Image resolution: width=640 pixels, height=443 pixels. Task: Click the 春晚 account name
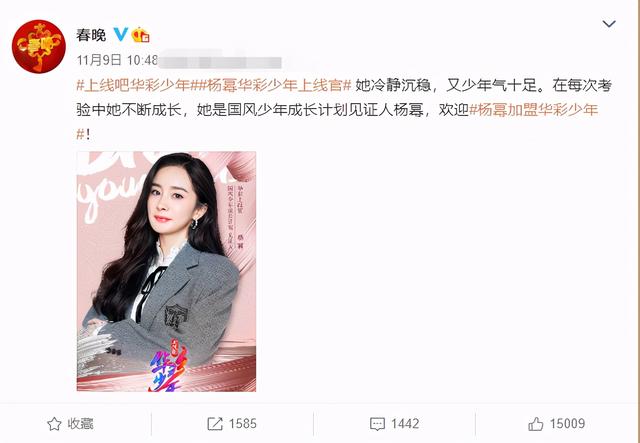pos(91,35)
